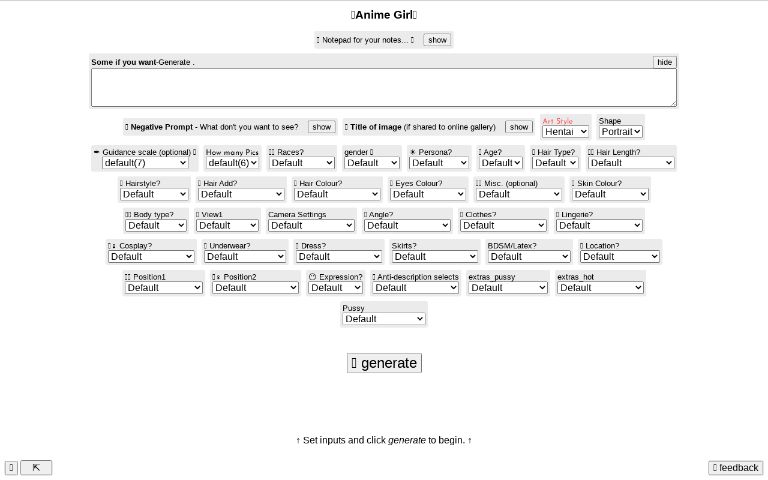
Task: Show the Negative Prompt field
Action: point(321,127)
